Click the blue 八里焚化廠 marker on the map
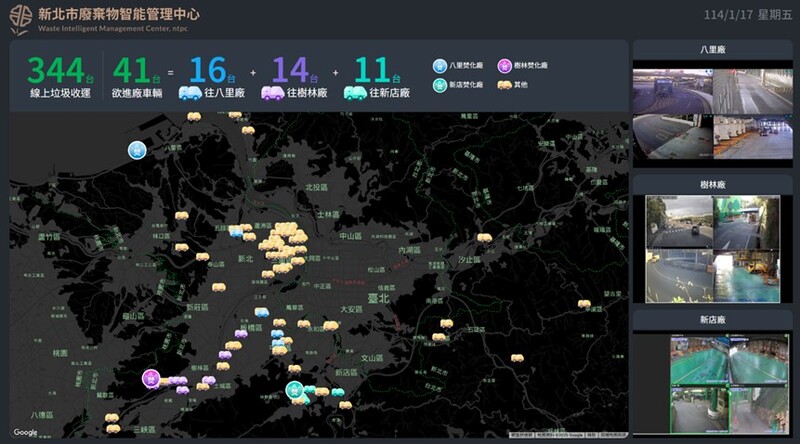The width and height of the screenshot is (800, 444). point(137,150)
